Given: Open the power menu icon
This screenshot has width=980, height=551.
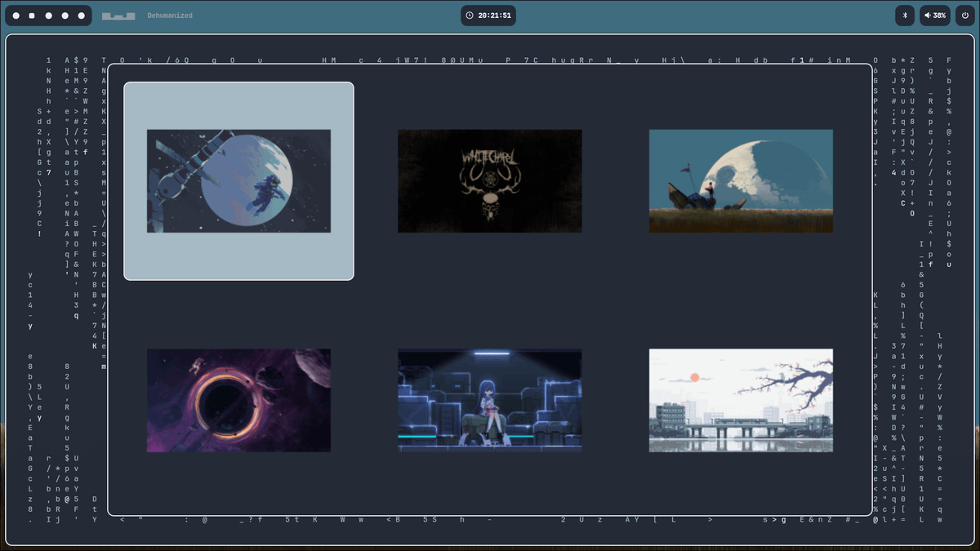Looking at the screenshot, I should coord(964,16).
